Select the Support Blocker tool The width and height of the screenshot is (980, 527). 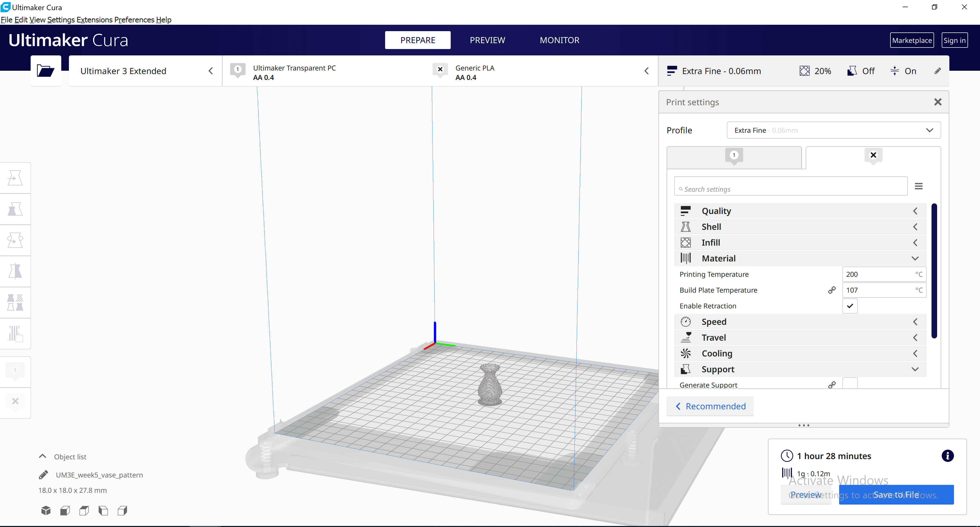click(x=15, y=334)
